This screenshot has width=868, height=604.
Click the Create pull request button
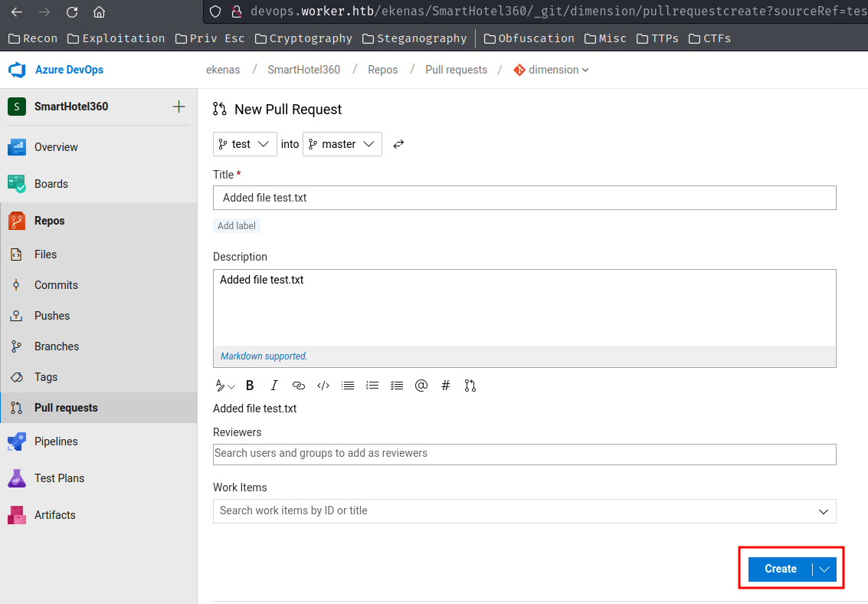(x=781, y=569)
